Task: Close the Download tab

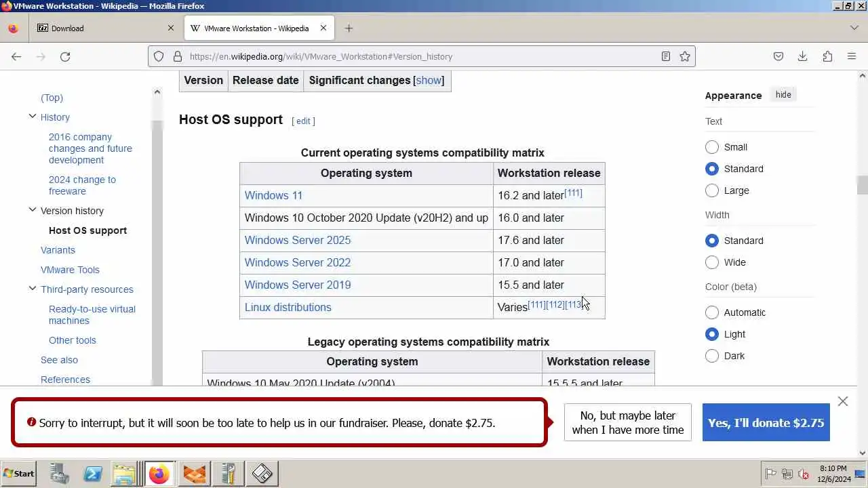Action: 171,28
